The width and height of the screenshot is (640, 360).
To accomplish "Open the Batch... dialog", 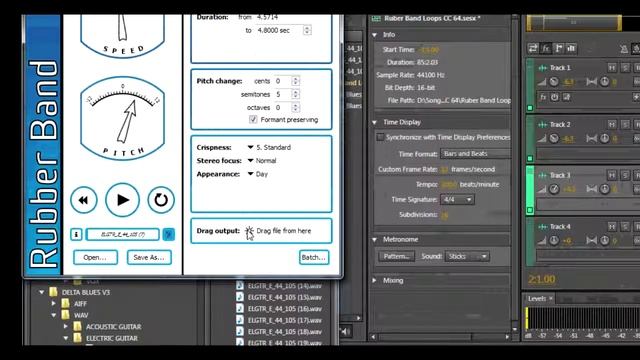I will click(313, 258).
